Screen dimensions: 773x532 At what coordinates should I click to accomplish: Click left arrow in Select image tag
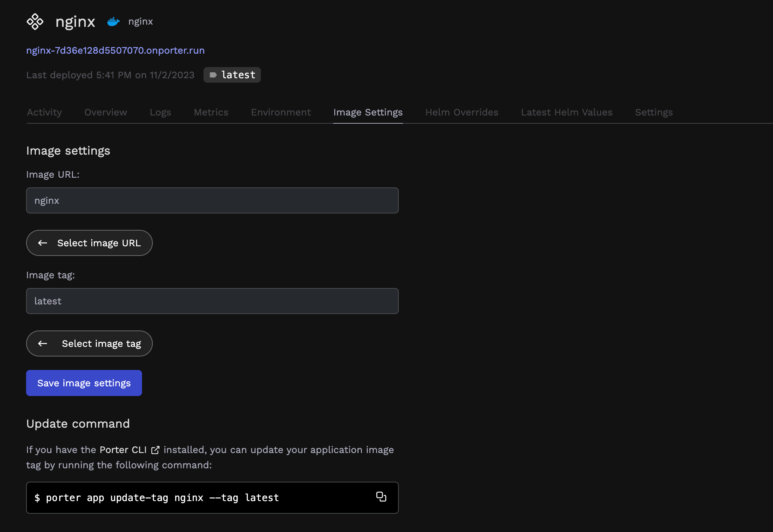43,343
